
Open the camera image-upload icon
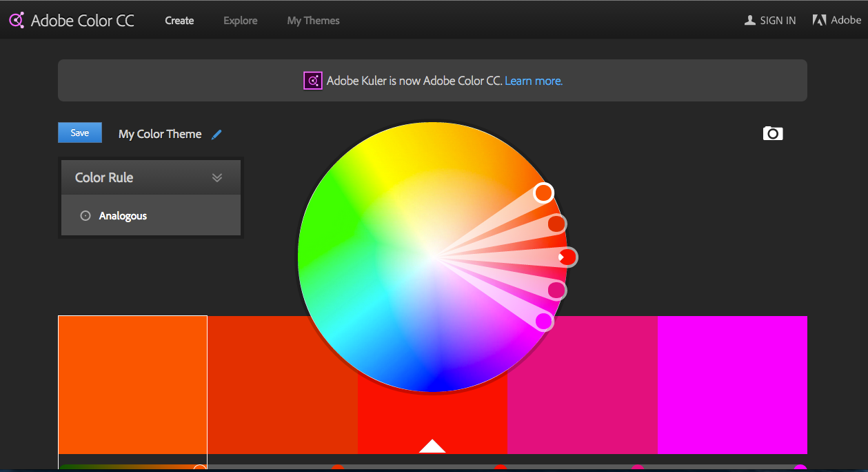(773, 133)
